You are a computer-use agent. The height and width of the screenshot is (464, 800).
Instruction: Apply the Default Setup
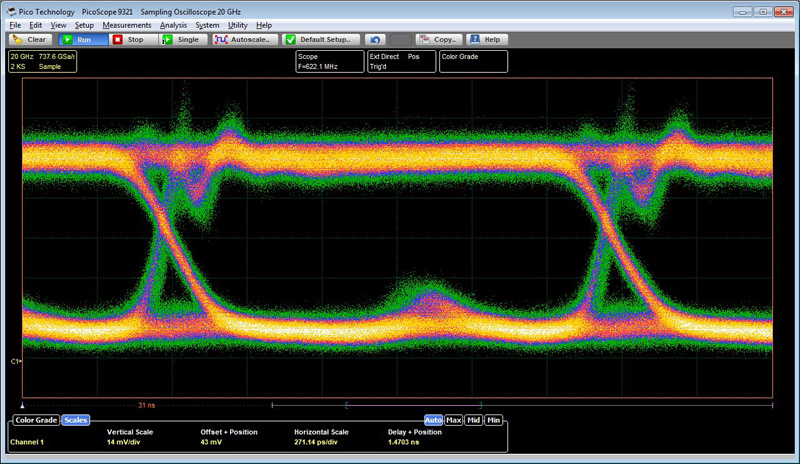(x=321, y=39)
